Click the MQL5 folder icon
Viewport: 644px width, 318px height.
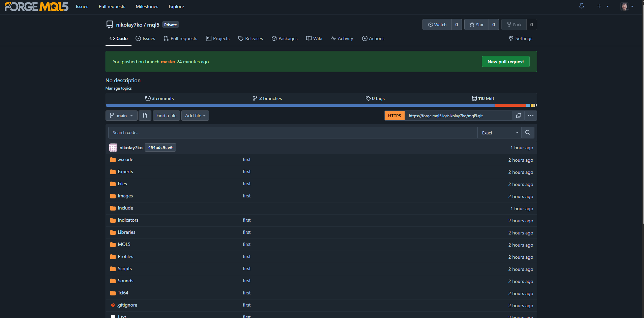113,245
